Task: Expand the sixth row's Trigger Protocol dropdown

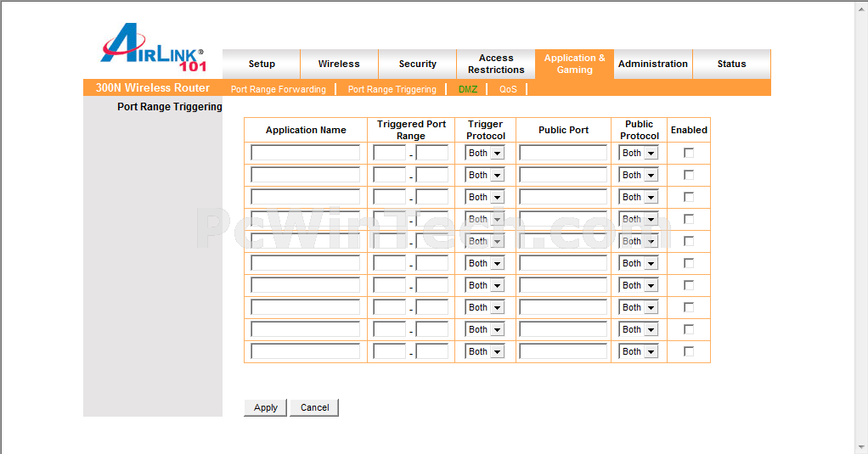Action: pyautogui.click(x=485, y=264)
